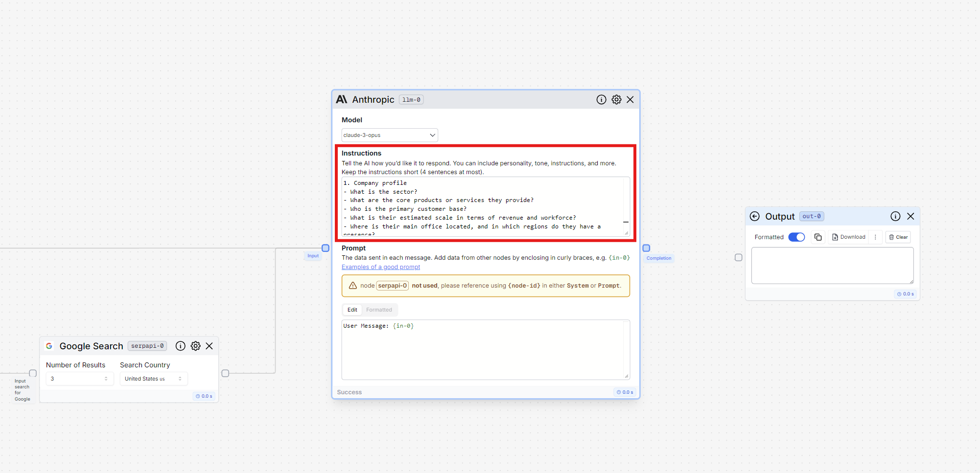Open info for the Anthropic node
The image size is (980, 473).
click(x=601, y=100)
